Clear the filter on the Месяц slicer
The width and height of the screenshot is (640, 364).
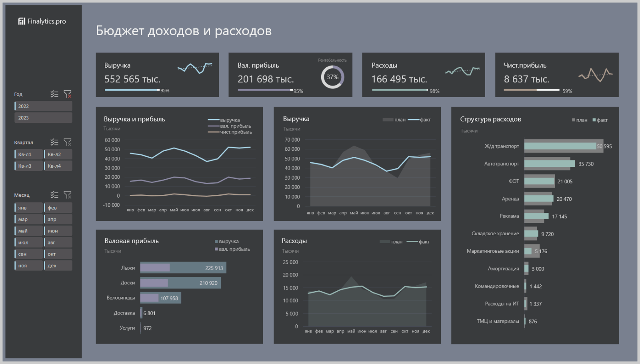(68, 195)
